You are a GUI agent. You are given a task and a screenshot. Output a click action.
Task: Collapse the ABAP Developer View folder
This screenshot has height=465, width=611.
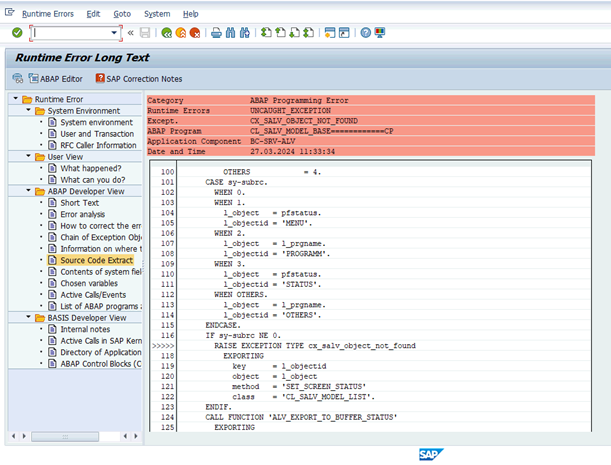coord(28,191)
